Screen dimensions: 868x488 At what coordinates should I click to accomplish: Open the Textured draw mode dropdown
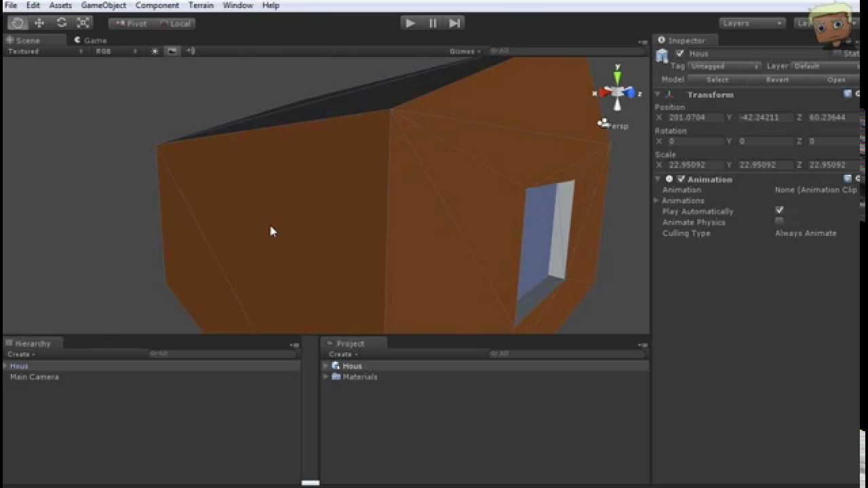click(x=45, y=51)
